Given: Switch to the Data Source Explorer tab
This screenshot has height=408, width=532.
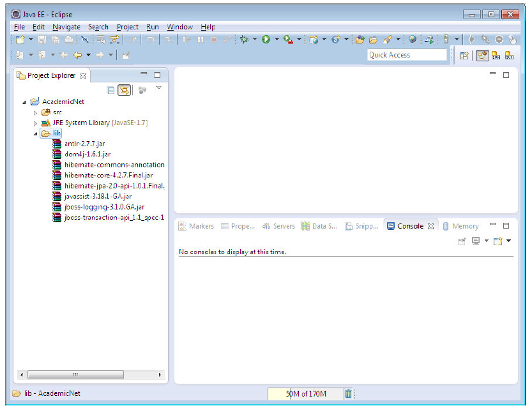Looking at the screenshot, I should click(x=319, y=226).
